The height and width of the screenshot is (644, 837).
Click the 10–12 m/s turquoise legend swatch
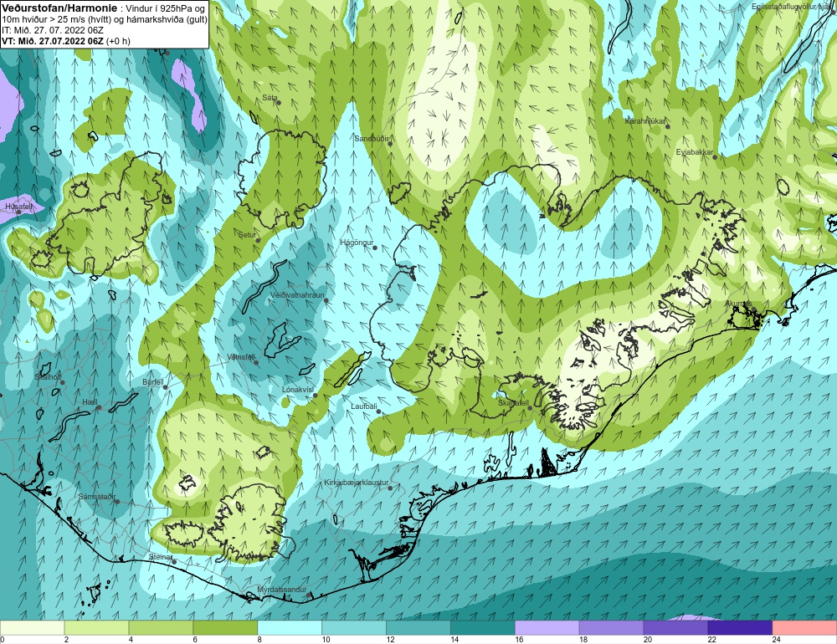tap(354, 627)
